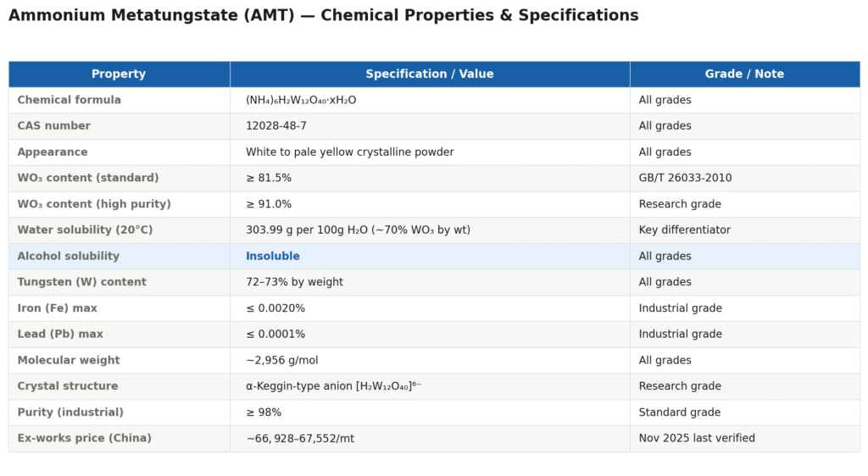This screenshot has width=868, height=476.
Task: Click the CAS number value 12028-48-7
Action: [276, 126]
